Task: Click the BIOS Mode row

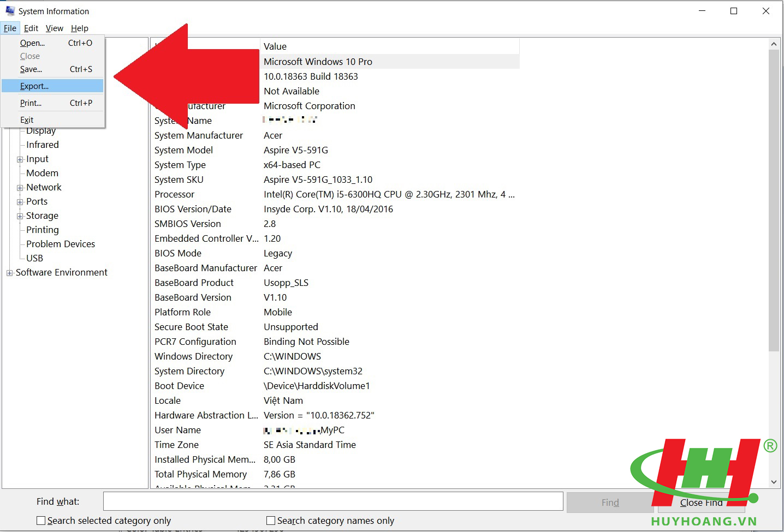Action: 335,253
